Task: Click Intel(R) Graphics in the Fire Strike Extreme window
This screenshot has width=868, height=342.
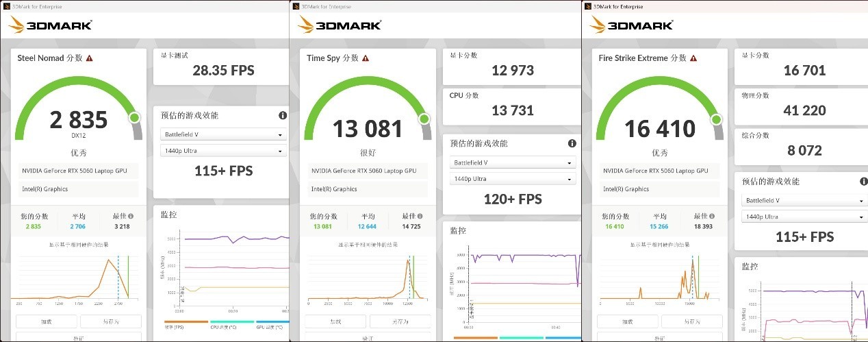Action: coord(626,189)
